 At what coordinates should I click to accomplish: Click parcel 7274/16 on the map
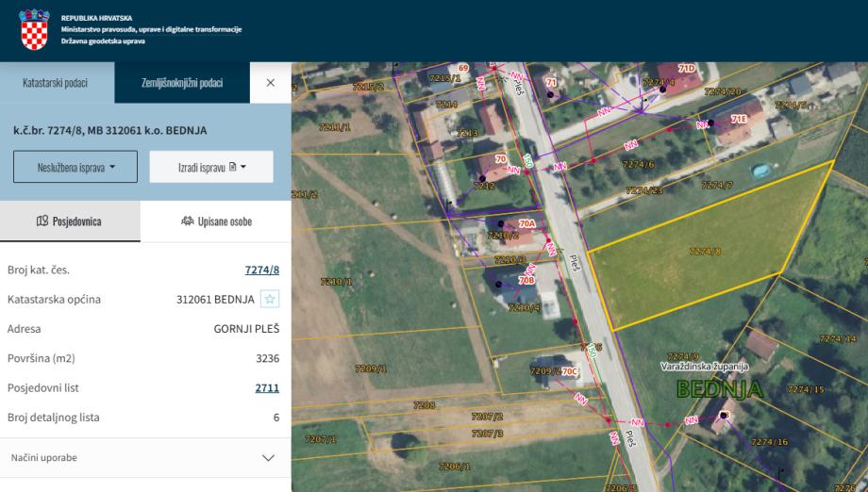point(768,441)
